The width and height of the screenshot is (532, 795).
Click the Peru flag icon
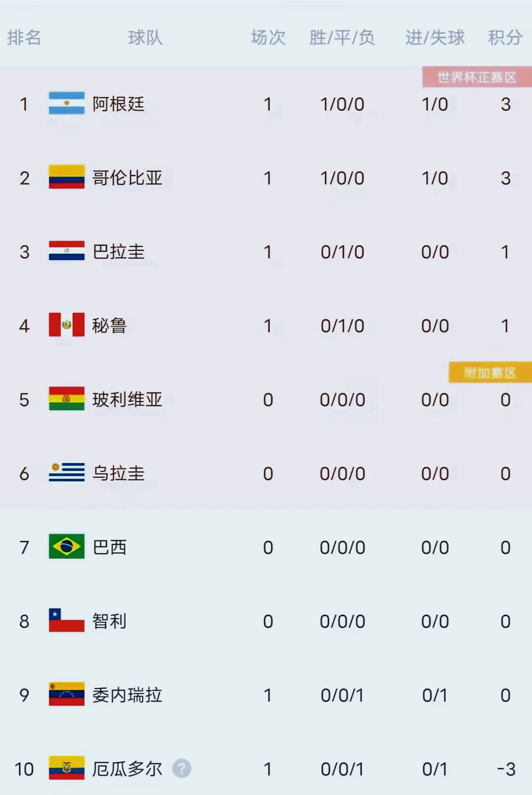click(66, 324)
